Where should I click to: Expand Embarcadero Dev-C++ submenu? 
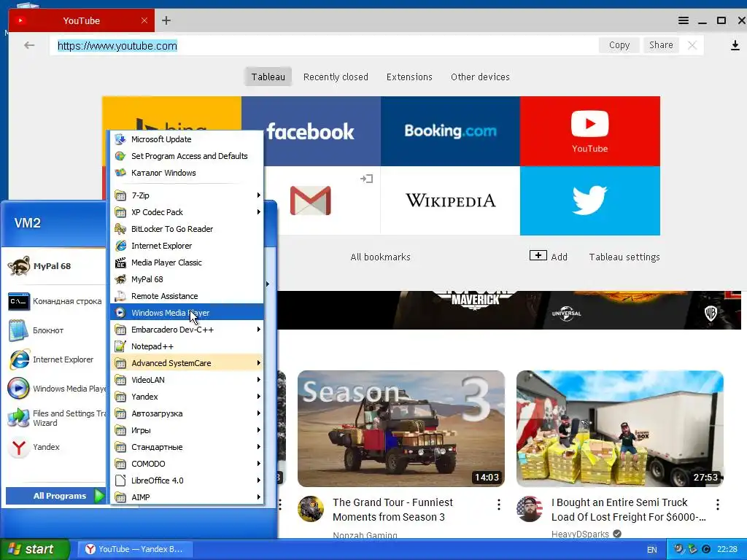click(x=187, y=330)
